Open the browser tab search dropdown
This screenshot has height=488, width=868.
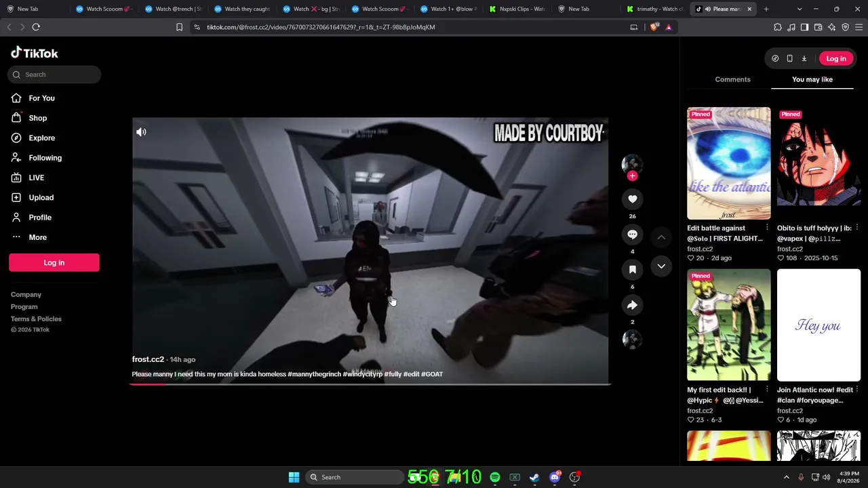pos(800,9)
